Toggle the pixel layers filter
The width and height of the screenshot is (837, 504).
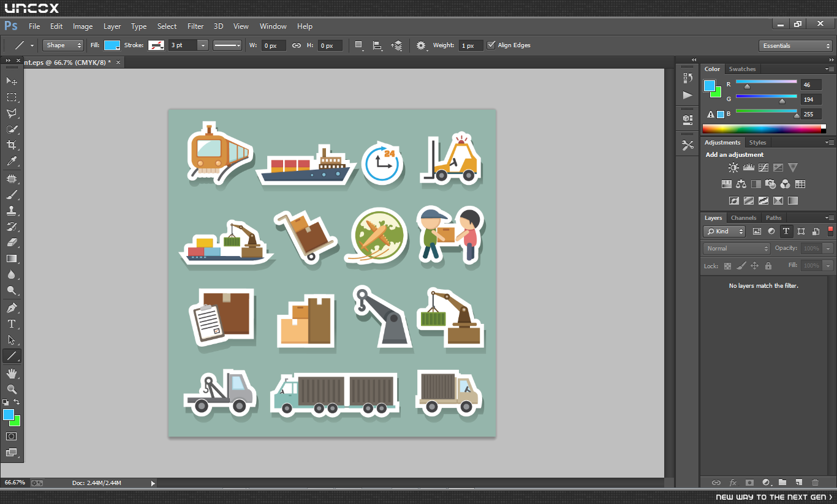pos(757,231)
